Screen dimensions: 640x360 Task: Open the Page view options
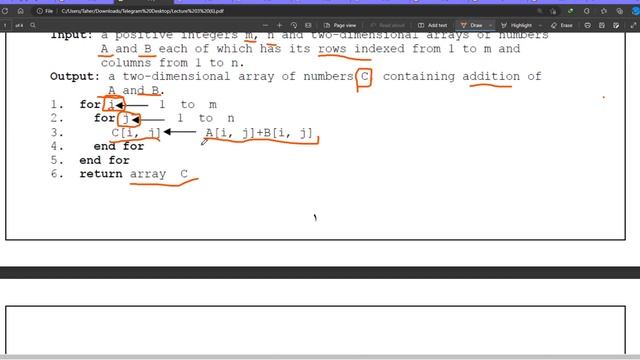(340, 25)
